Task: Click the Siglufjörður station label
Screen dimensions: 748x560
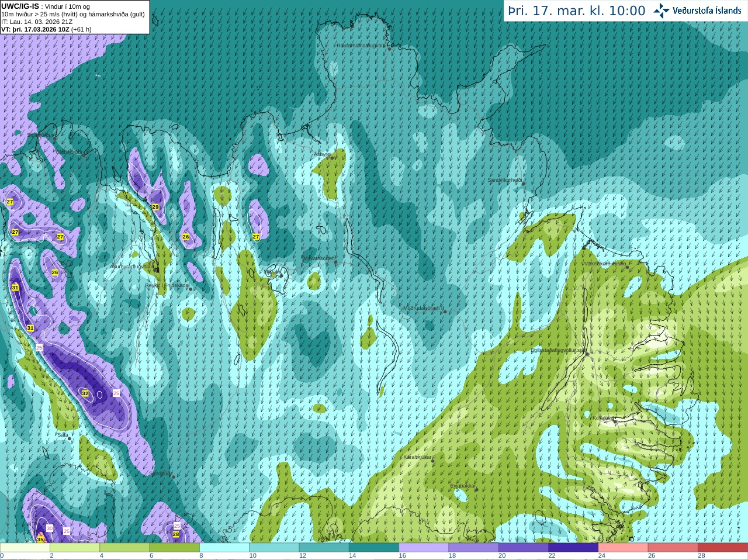Action: pyautogui.click(x=42, y=135)
